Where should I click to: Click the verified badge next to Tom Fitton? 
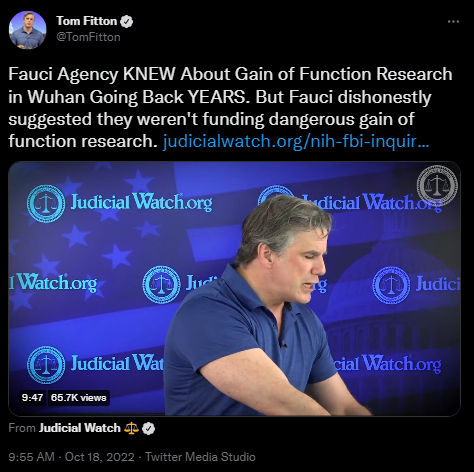(126, 21)
